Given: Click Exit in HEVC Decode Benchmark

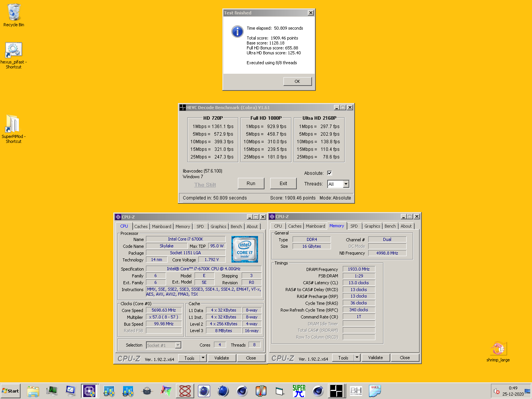Looking at the screenshot, I should click(283, 184).
